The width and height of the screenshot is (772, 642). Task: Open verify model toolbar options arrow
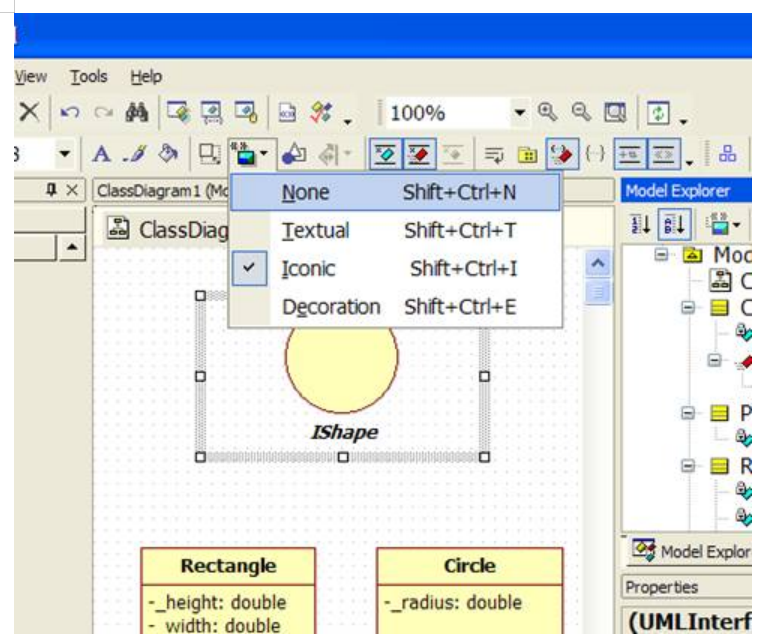(x=348, y=121)
